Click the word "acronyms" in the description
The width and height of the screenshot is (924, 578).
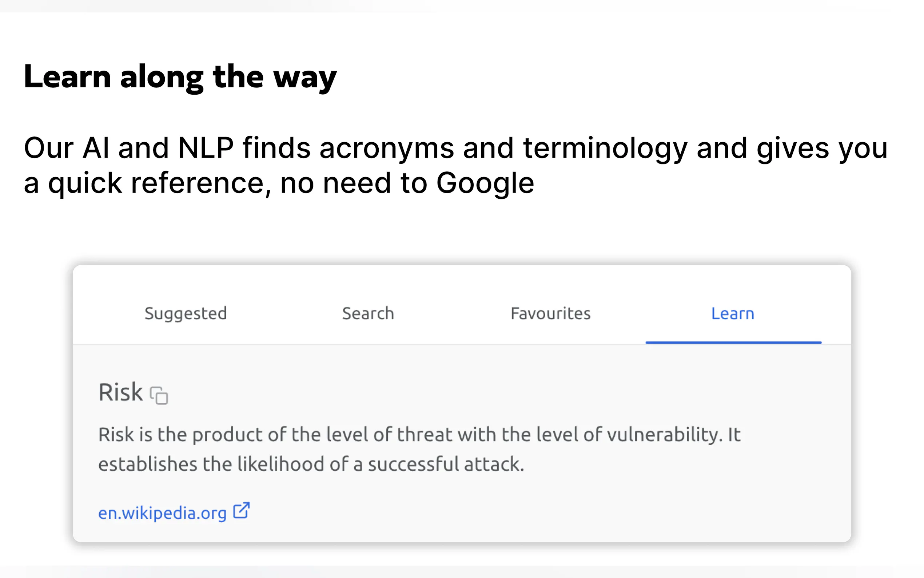tap(387, 148)
